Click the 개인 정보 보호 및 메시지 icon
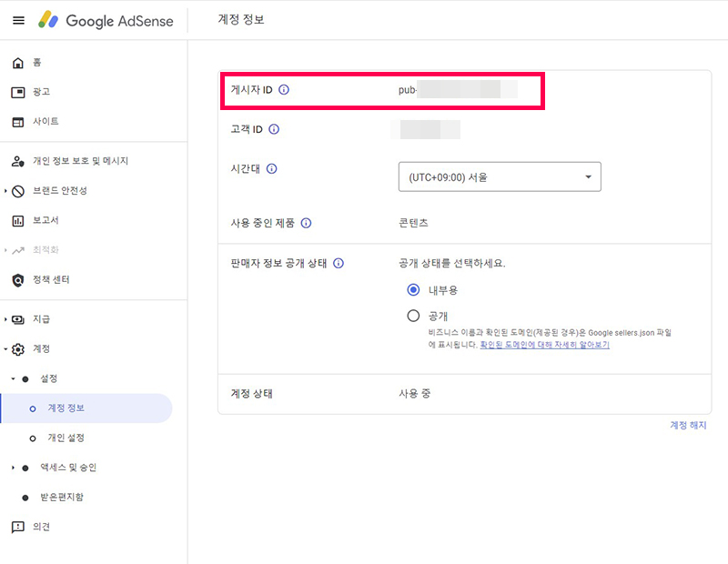 point(17,161)
